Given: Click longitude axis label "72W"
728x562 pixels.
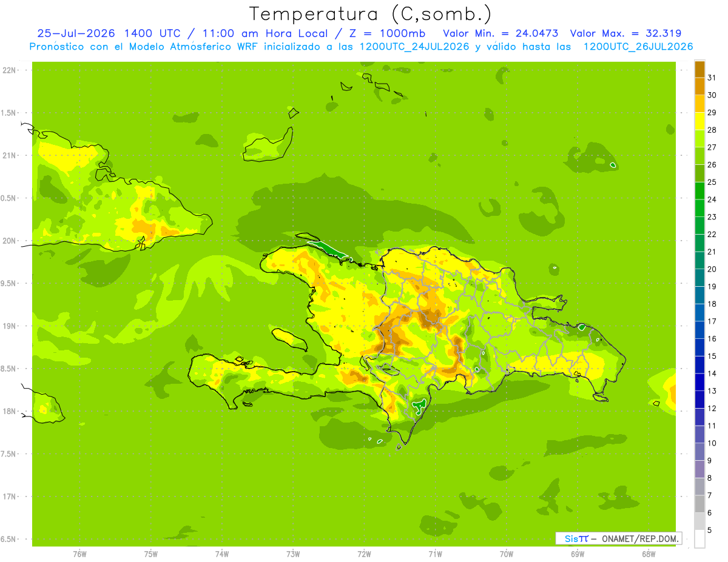Looking at the screenshot, I should coord(364,554).
